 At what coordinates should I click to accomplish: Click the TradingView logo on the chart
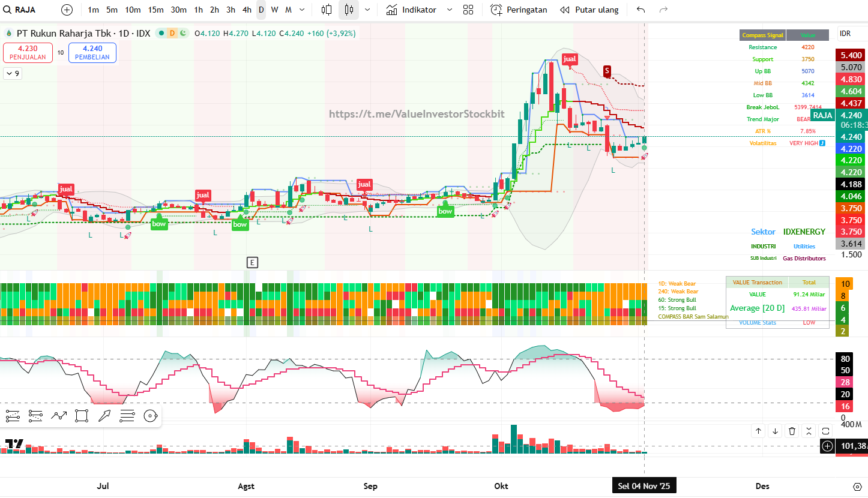(x=14, y=444)
